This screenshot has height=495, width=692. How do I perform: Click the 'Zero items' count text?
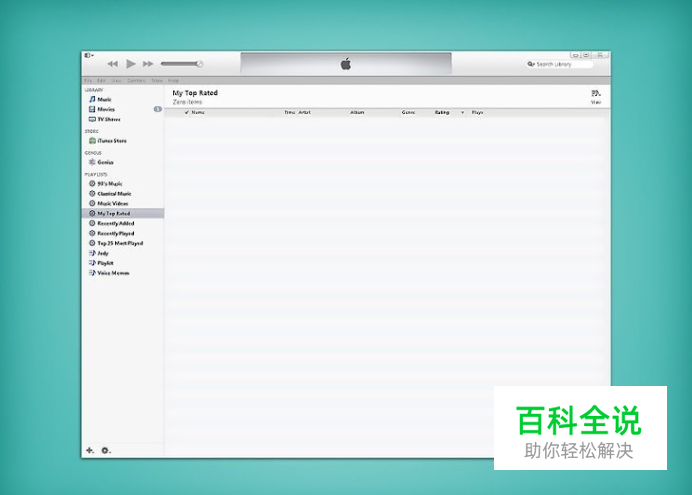click(187, 102)
